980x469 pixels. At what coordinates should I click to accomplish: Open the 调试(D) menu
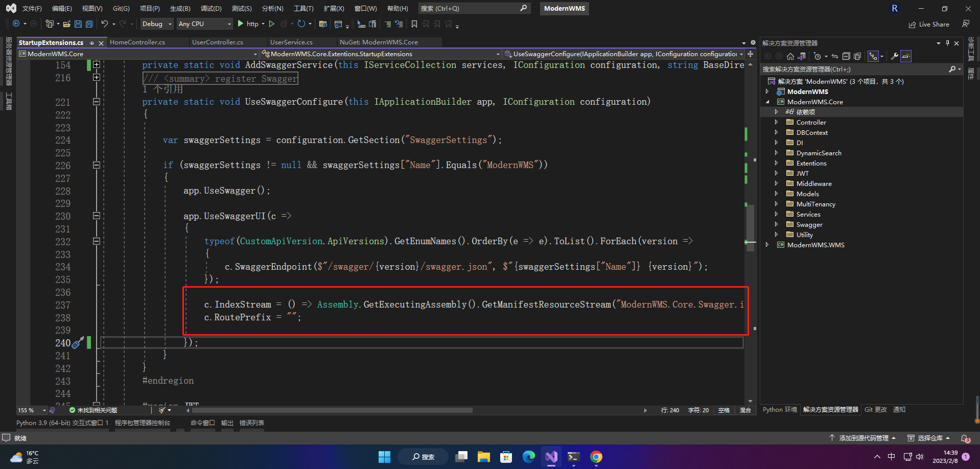[211, 9]
